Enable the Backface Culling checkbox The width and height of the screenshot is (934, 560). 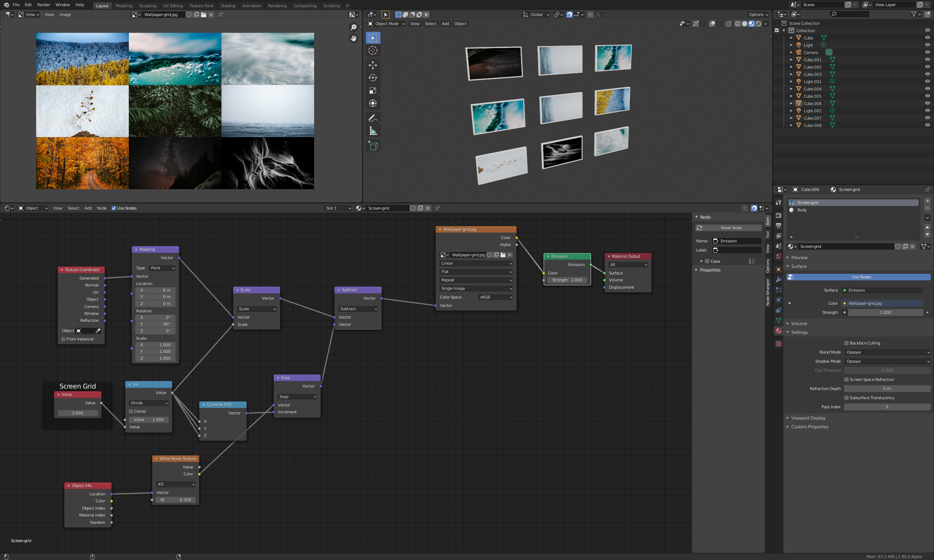846,343
